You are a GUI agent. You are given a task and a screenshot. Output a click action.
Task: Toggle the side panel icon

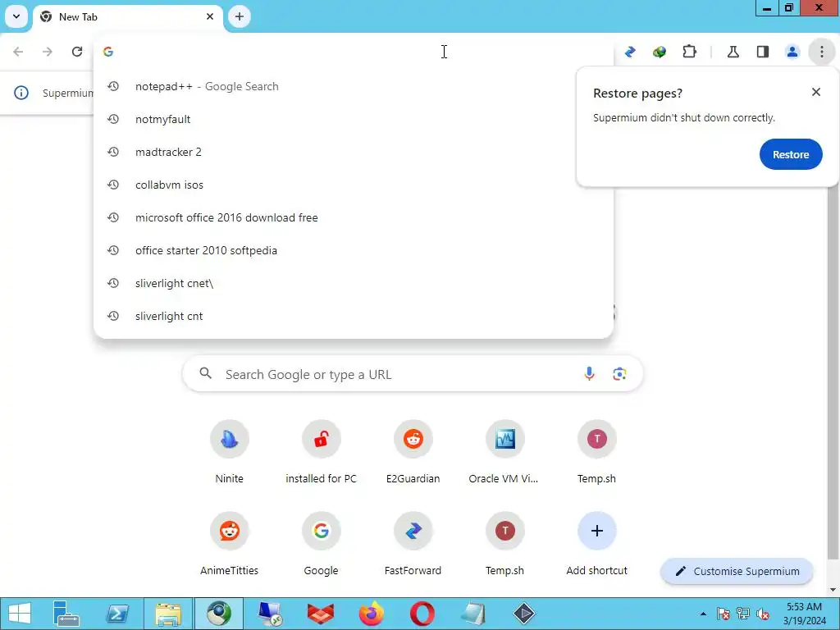pyautogui.click(x=763, y=52)
